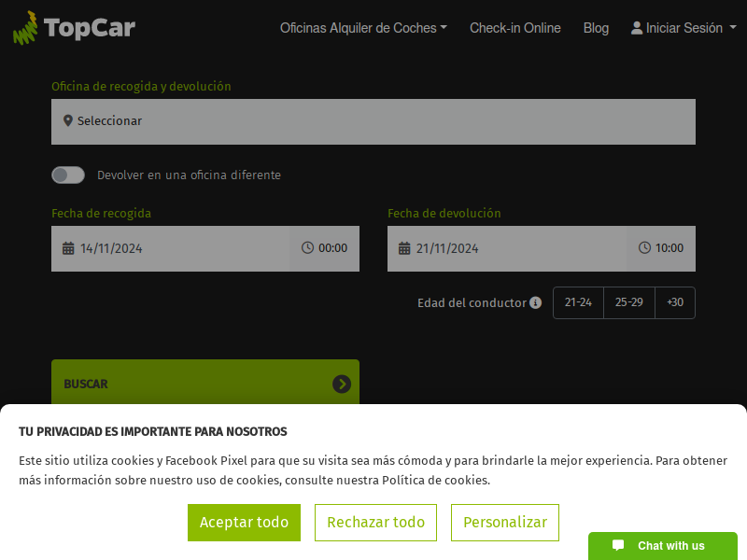The image size is (747, 560).
Task: Open the Seleccionar office dropdown
Action: [x=373, y=121]
